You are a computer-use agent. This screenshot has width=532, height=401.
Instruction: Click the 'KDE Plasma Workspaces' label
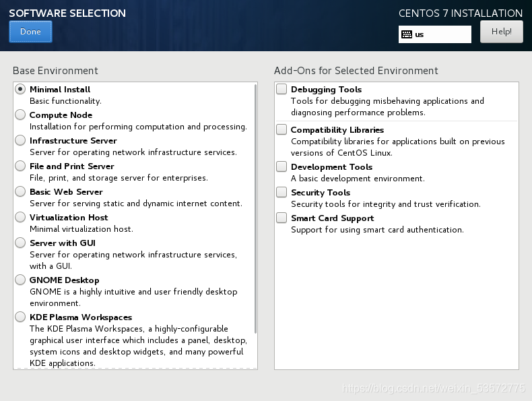[x=81, y=317]
